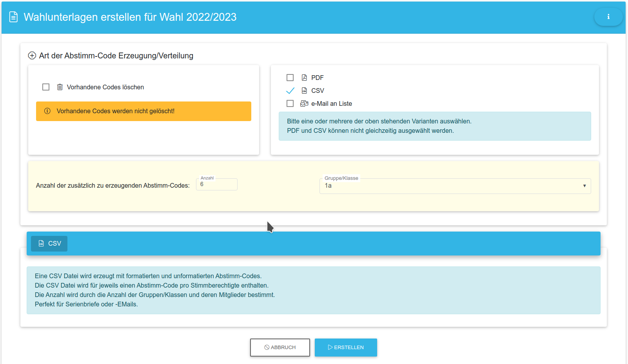Click the plus-circle icon next to section heading

click(x=32, y=56)
